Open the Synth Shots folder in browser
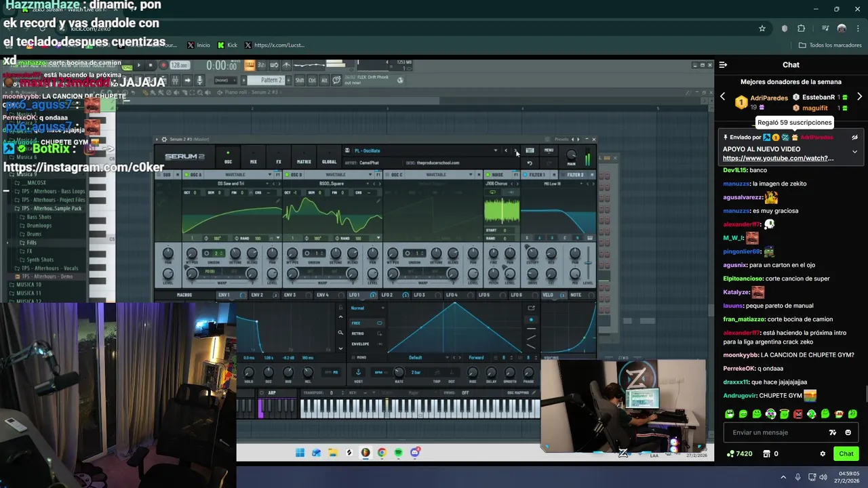The height and width of the screenshot is (488, 868). tap(39, 260)
